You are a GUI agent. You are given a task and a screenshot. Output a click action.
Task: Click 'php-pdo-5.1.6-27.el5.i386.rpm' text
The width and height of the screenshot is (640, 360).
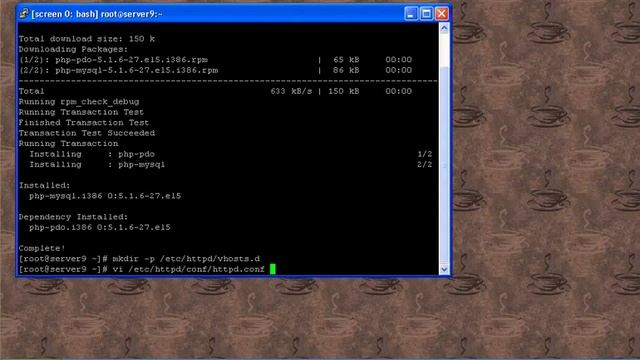click(x=131, y=60)
